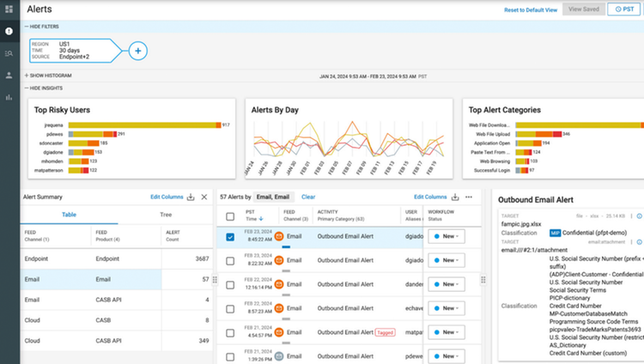Click Reset to Default View link
Screen dimensions: 644x364
click(531, 9)
